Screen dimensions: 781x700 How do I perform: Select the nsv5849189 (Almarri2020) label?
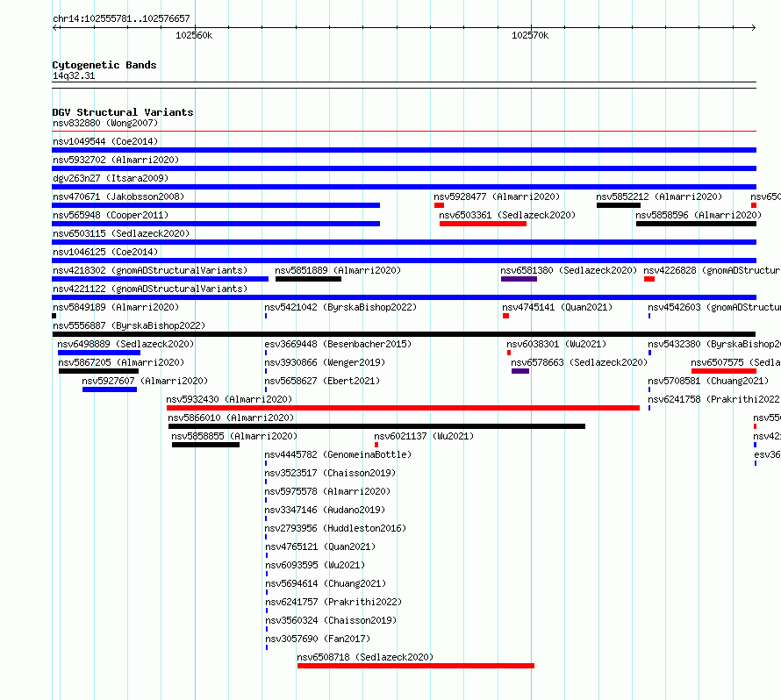(x=116, y=307)
